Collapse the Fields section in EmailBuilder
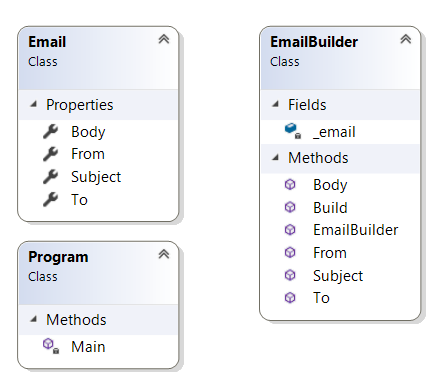Viewport: 437px width, 381px height. click(275, 105)
